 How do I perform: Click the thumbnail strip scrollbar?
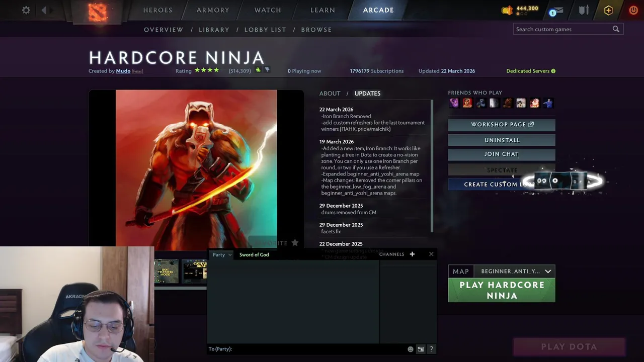pyautogui.click(x=180, y=288)
